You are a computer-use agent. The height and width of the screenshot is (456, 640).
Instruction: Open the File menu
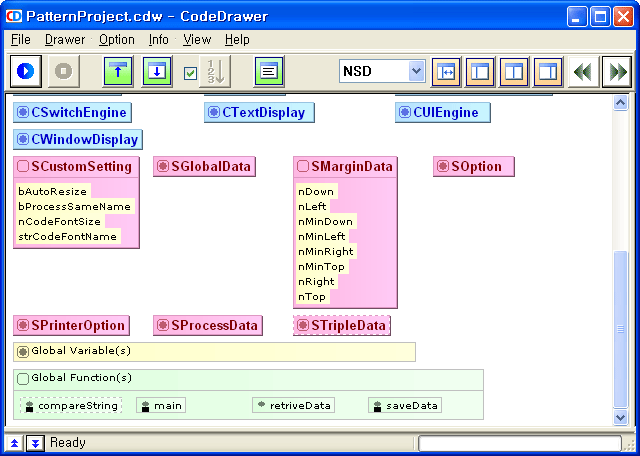[x=20, y=40]
